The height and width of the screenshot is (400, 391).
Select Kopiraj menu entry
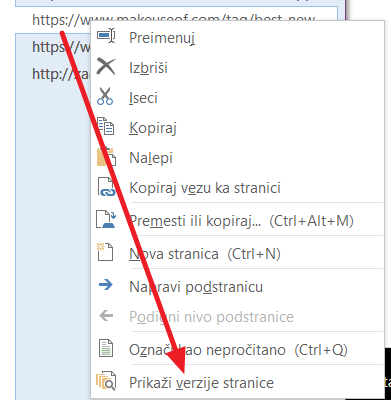[x=237, y=128]
